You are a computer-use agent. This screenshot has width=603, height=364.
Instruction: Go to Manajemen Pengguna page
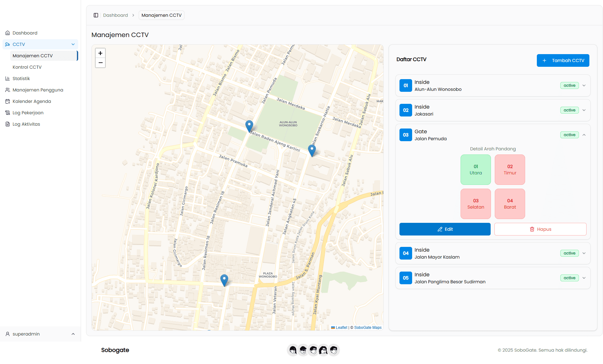[x=38, y=90]
